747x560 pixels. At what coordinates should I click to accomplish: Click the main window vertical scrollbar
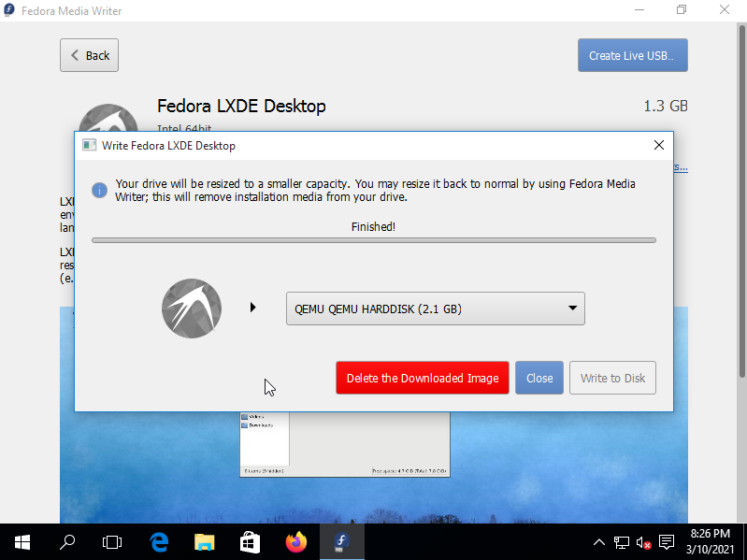tap(741, 201)
